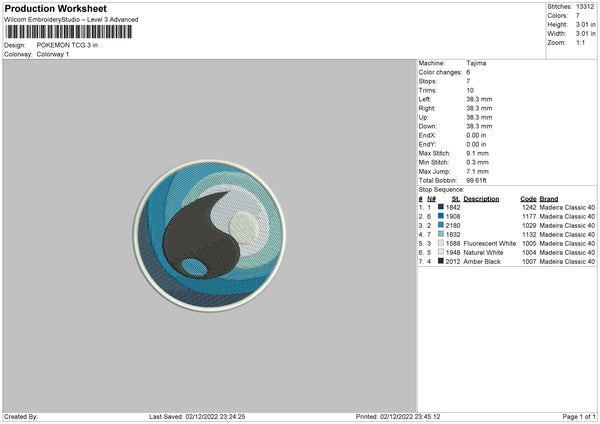600x424 pixels.
Task: Select the Natural White description cell
Action: point(483,253)
